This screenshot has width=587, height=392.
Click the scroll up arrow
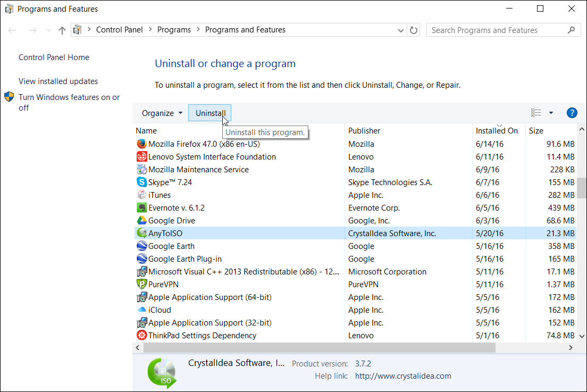581,130
